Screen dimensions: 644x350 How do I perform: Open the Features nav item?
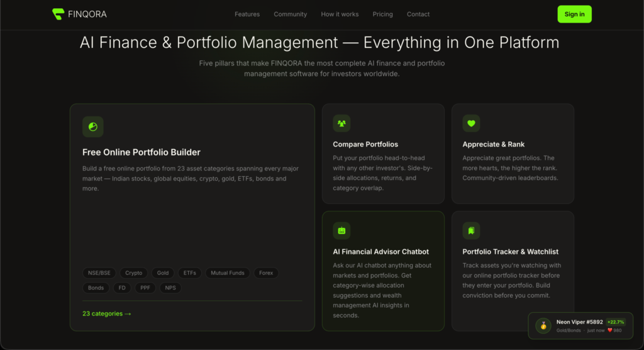tap(247, 14)
